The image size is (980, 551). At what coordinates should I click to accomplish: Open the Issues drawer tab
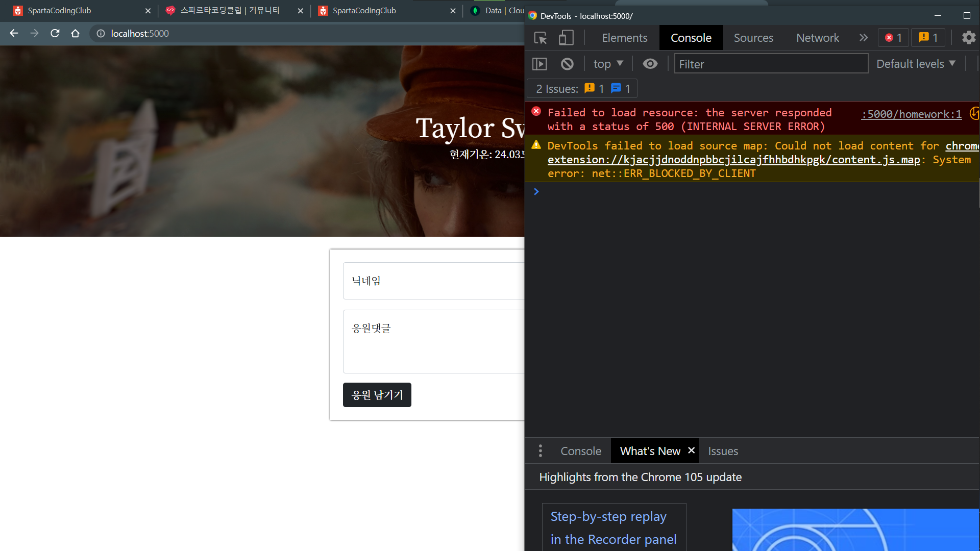coord(723,451)
